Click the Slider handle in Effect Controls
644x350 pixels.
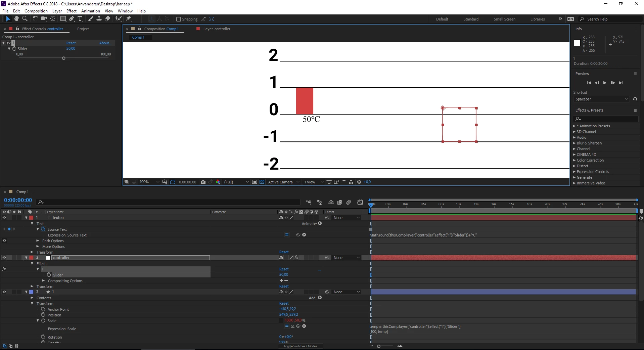click(63, 58)
